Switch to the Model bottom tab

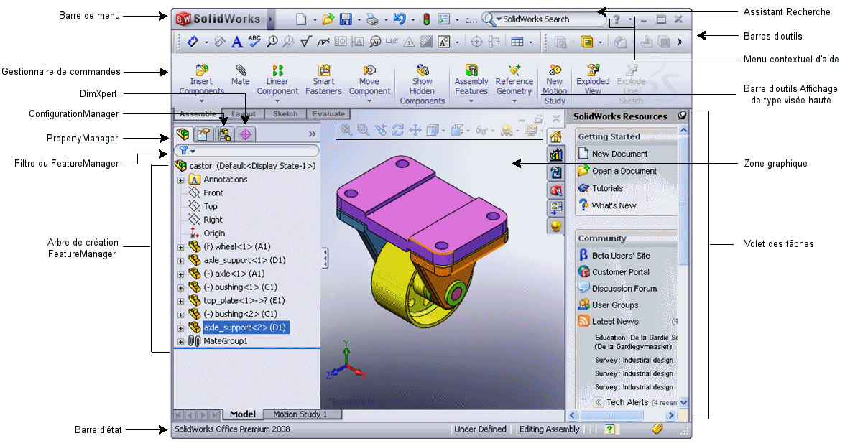(x=243, y=414)
